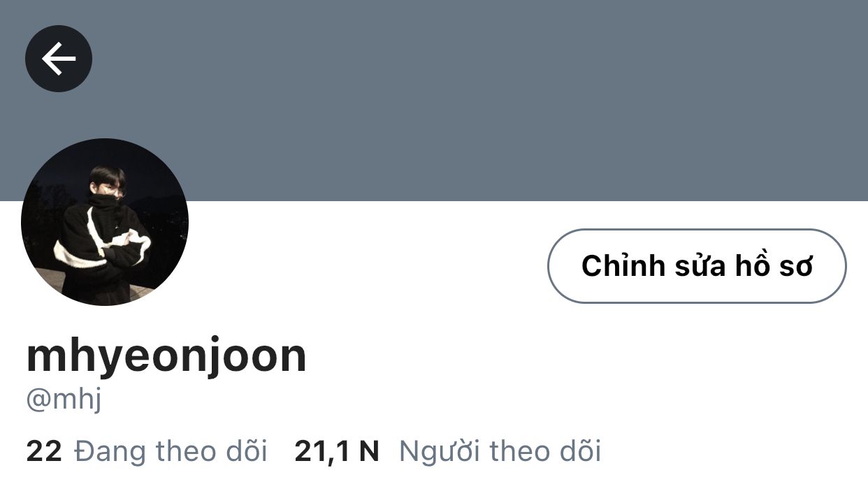Click the gray handle under mhyeonjoon
Screen dimensions: 868x498
pyautogui.click(x=64, y=400)
